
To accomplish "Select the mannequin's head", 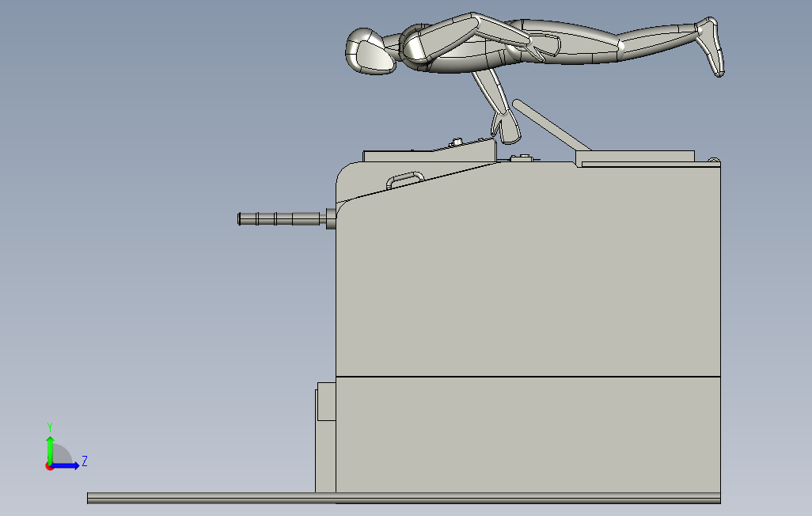I will tap(369, 51).
